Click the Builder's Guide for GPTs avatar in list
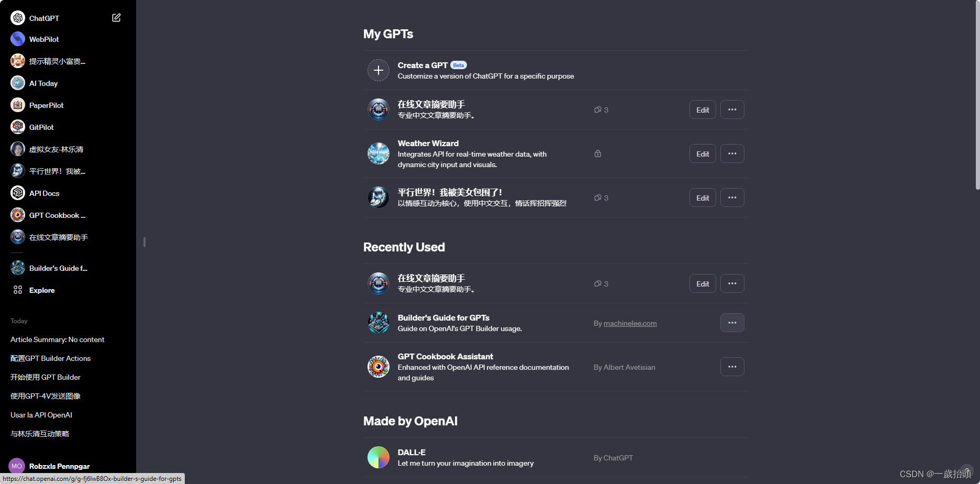This screenshot has width=980, height=484. click(x=378, y=323)
